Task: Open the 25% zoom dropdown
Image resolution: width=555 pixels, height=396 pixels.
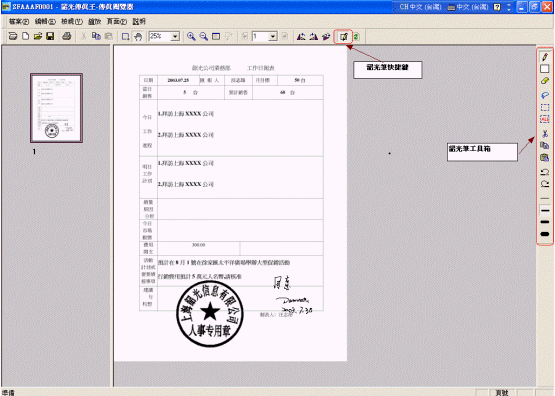Action: (x=175, y=36)
